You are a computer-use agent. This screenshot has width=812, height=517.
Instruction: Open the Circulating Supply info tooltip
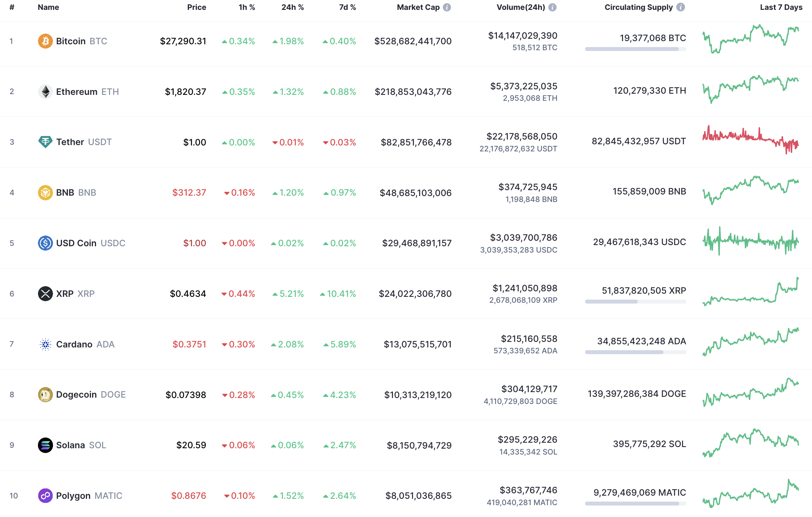pyautogui.click(x=681, y=7)
